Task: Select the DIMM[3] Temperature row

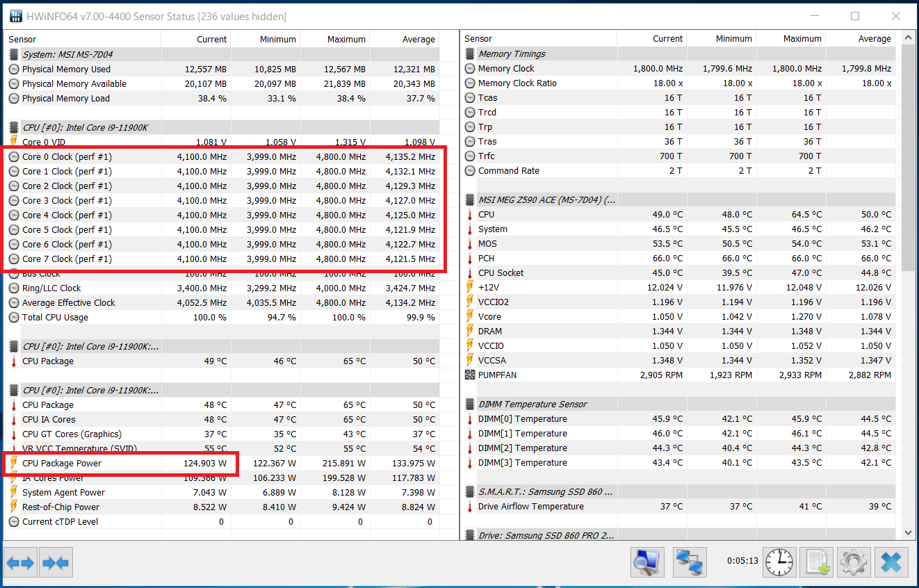Action: coord(678,462)
